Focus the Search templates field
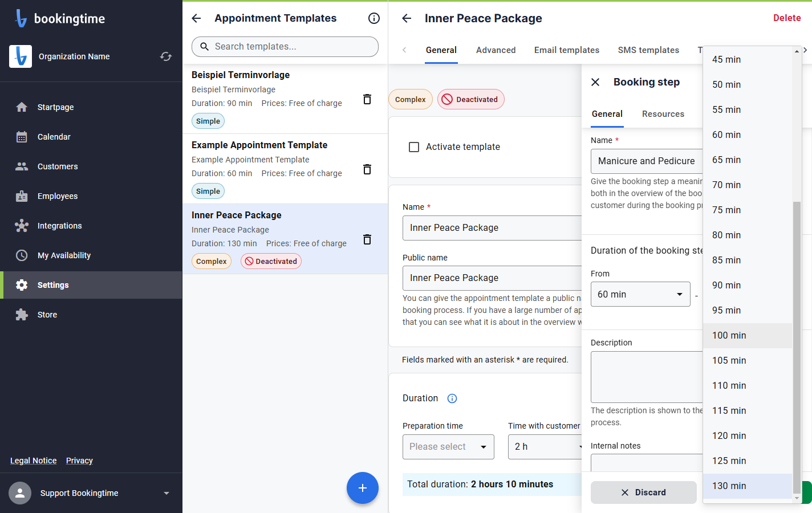The width and height of the screenshot is (812, 513). tap(285, 47)
